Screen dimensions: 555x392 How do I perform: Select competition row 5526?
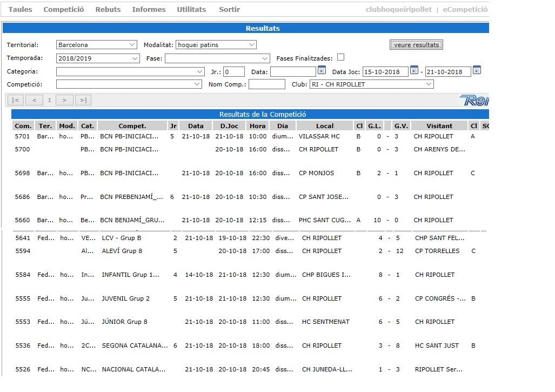[x=250, y=369]
